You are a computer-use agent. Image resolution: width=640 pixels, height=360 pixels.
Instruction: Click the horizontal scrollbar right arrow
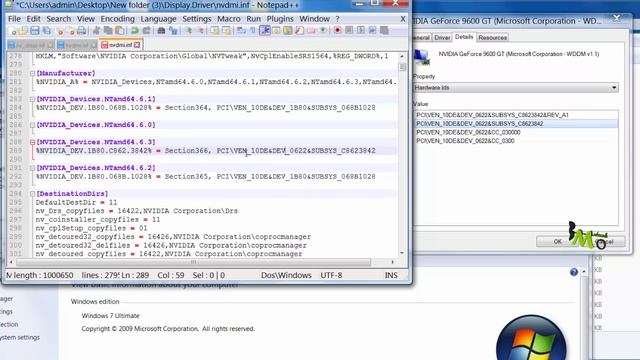(393, 262)
